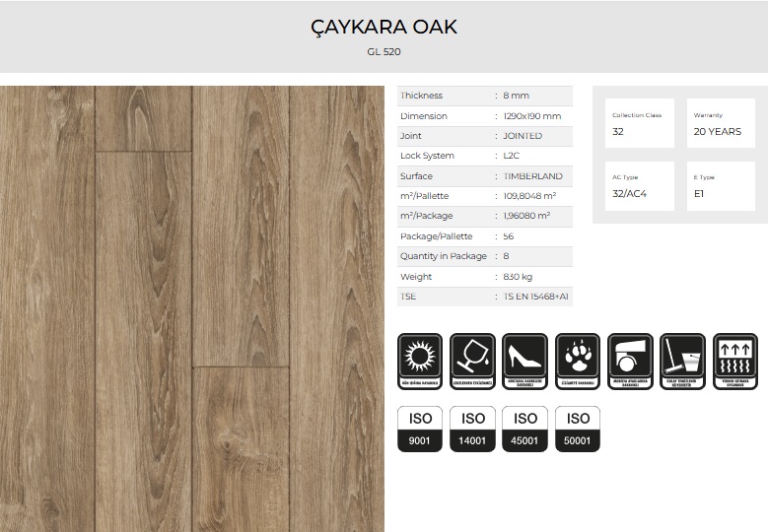Screen dimensions: 768x532
Task: Click the Çaykara Oak flooring image
Action: pos(192,308)
